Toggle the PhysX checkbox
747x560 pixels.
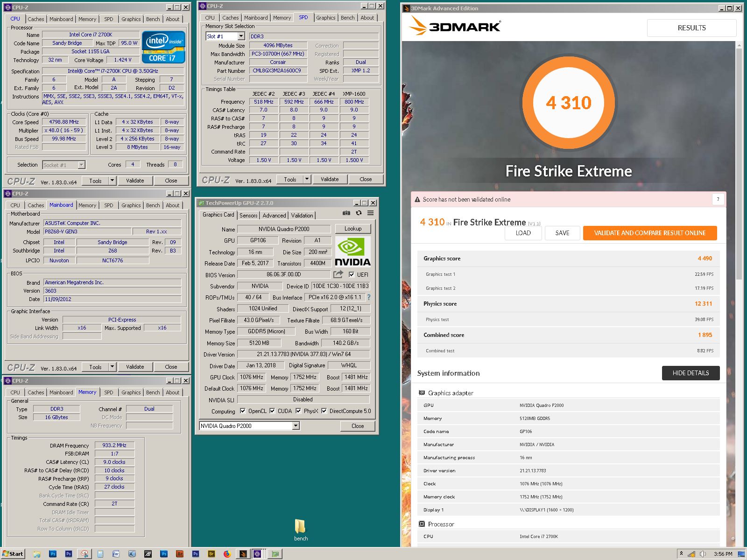coord(298,411)
